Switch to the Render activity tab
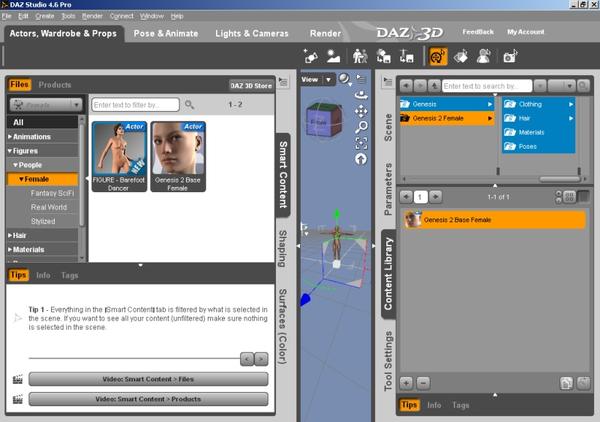600x422 pixels. [325, 33]
